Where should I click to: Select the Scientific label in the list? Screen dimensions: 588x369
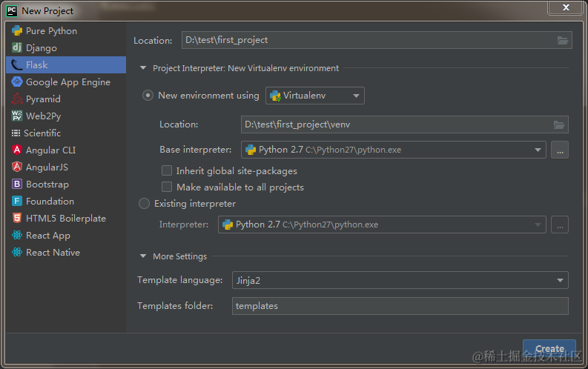42,133
